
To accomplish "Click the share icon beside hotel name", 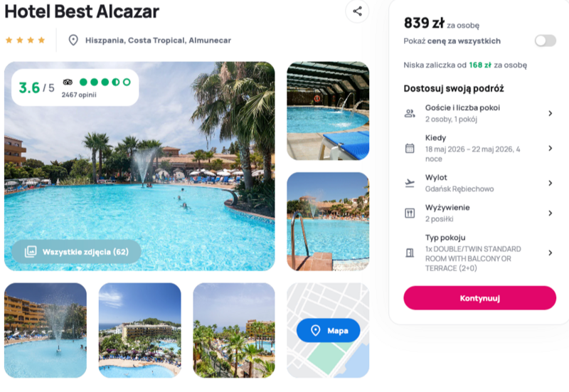I will click(357, 11).
